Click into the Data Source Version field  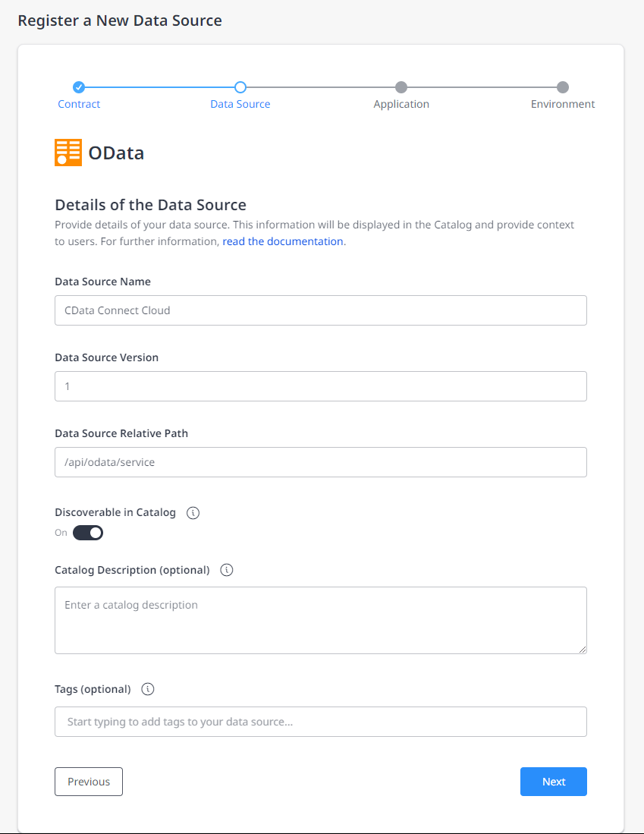321,386
